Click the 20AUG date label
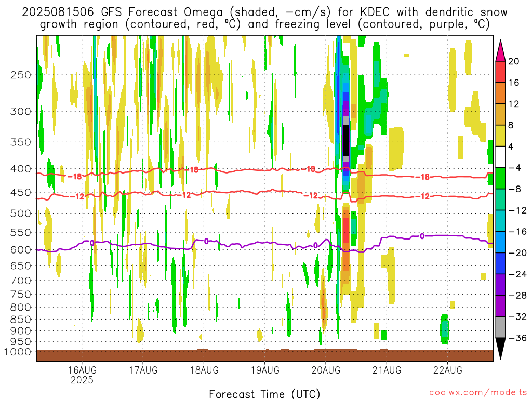Image resolution: width=532 pixels, height=399 pixels. click(326, 370)
